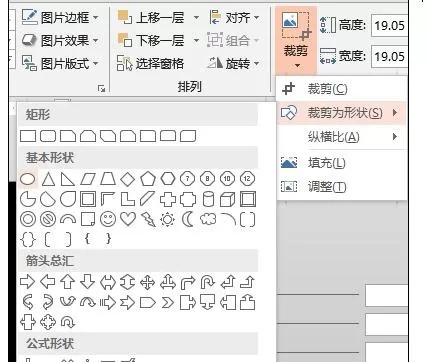Image resolution: width=427 pixels, height=362 pixels.
Task: Select the left-right double arrow shape
Action: click(x=108, y=283)
